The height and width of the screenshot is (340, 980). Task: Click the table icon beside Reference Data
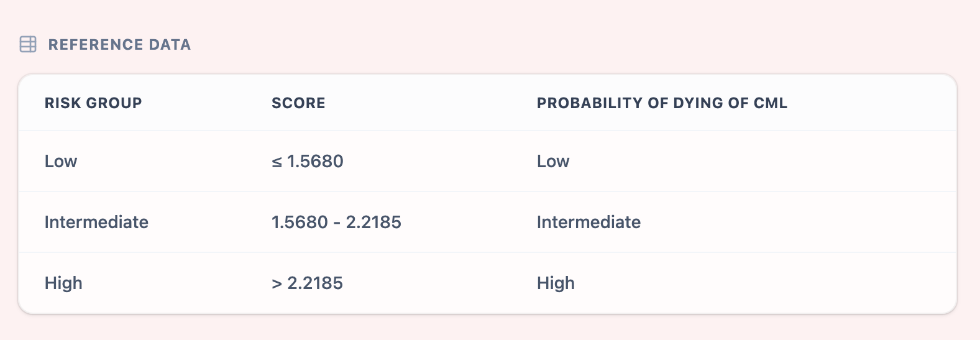point(28,44)
